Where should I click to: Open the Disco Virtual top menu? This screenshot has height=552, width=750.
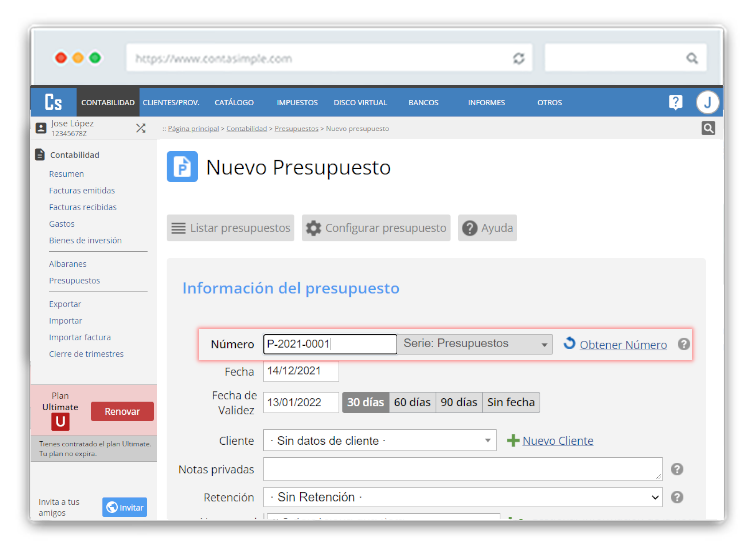[x=360, y=102]
